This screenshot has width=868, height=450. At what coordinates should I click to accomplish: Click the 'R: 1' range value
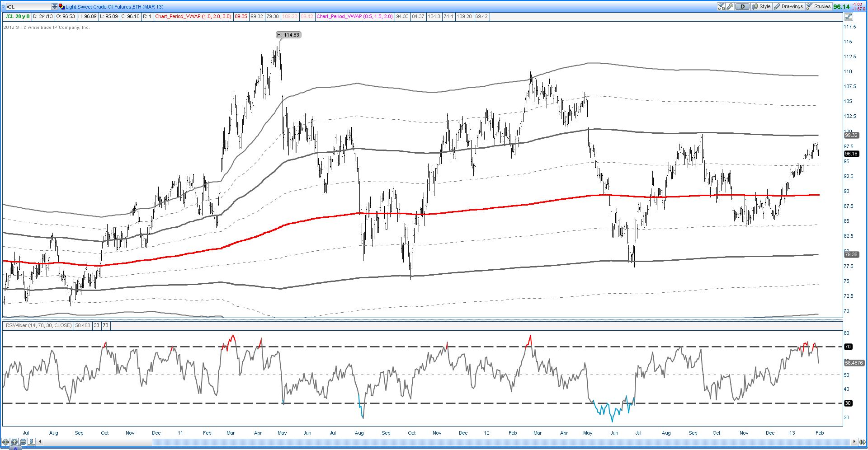tap(147, 16)
